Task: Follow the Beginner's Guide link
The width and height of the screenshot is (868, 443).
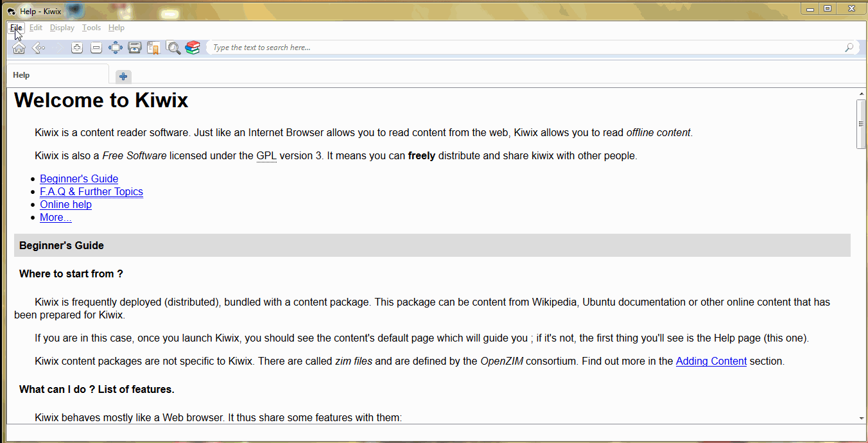Action: (x=78, y=178)
